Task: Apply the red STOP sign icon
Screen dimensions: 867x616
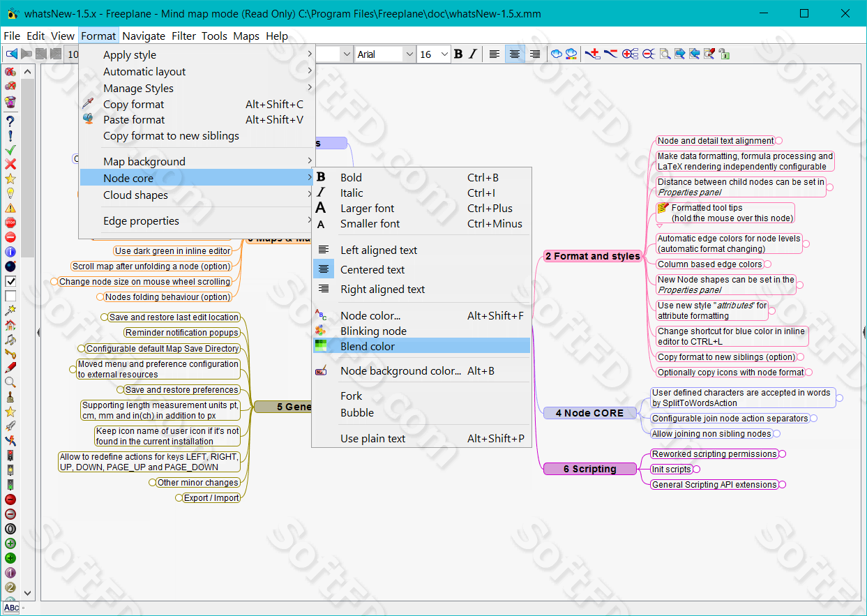Action: tap(10, 223)
